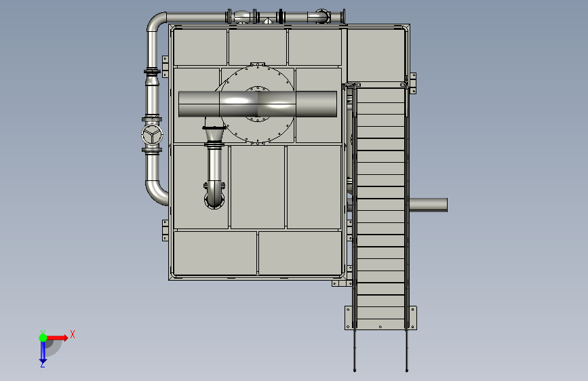
Task: Select the handwheel valve on left pipe
Action: pyautogui.click(x=152, y=134)
